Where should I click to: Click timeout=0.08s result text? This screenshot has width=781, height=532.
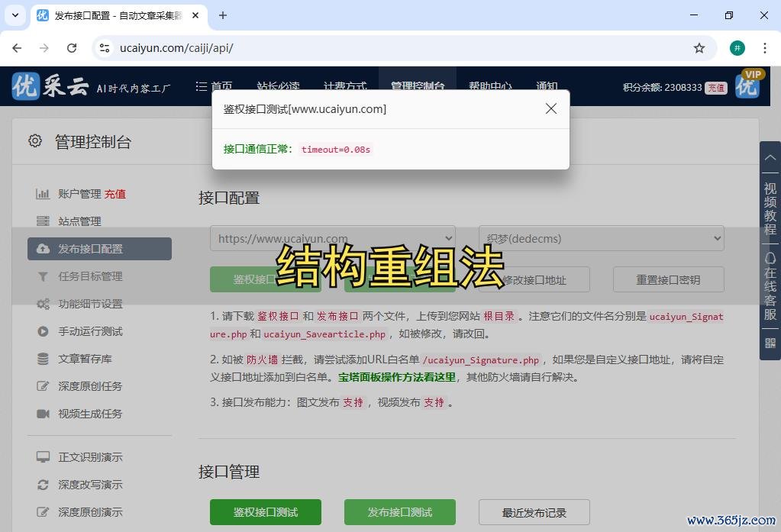pyautogui.click(x=336, y=150)
